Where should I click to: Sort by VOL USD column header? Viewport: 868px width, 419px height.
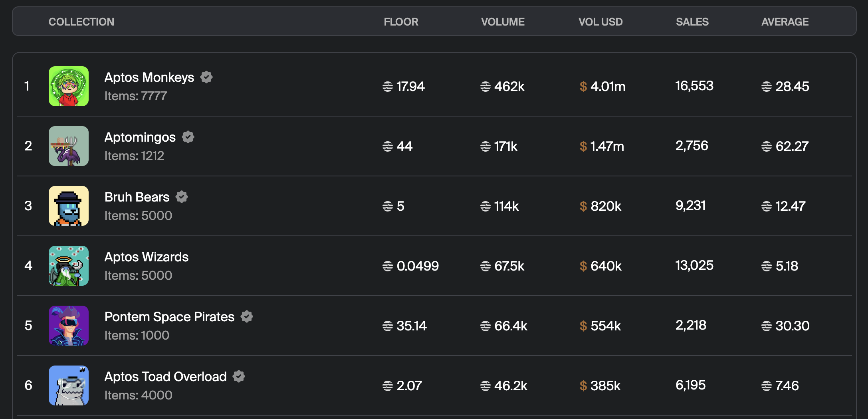[x=601, y=22]
